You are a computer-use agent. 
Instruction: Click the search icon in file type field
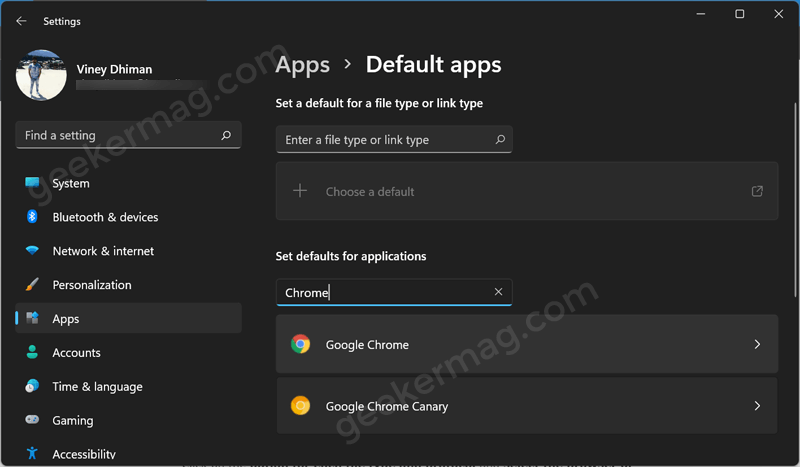coord(501,139)
